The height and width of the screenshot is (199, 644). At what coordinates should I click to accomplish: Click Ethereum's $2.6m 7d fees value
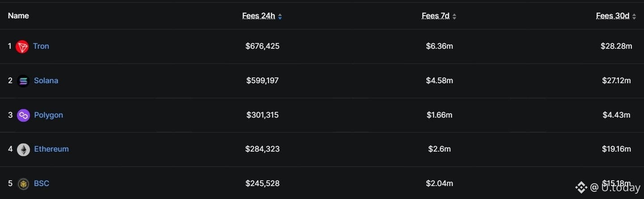(x=439, y=149)
